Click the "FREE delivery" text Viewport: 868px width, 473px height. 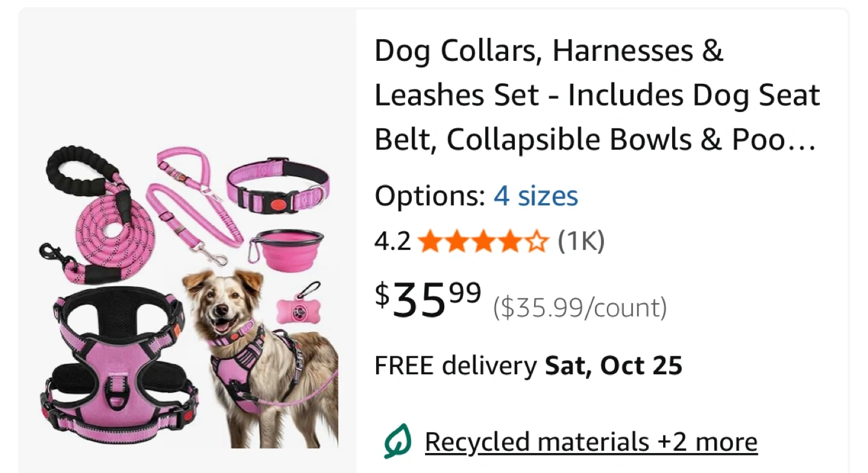point(456,366)
